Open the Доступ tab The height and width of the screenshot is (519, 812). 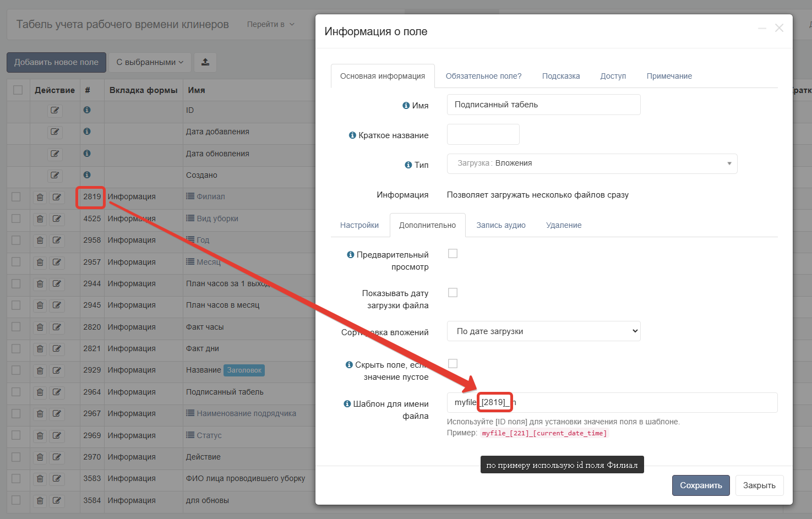click(613, 76)
